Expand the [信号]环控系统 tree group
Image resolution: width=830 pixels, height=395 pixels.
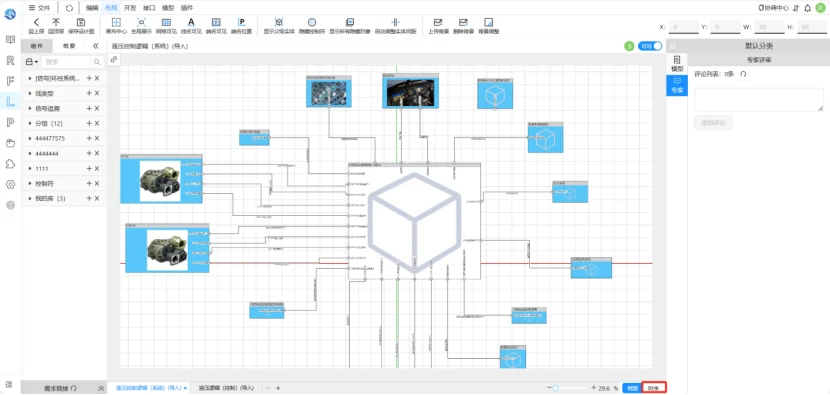pos(30,78)
